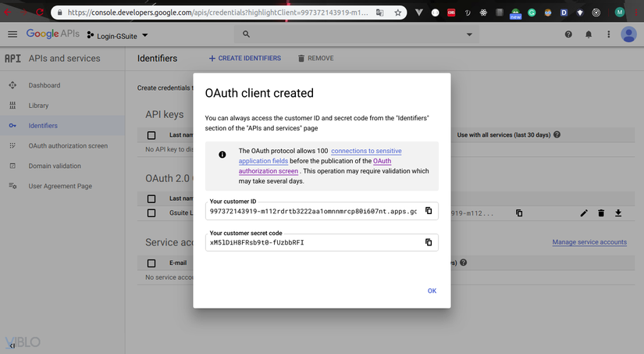Open User Agreement Page in sidebar
This screenshot has height=354, width=644.
[x=60, y=186]
